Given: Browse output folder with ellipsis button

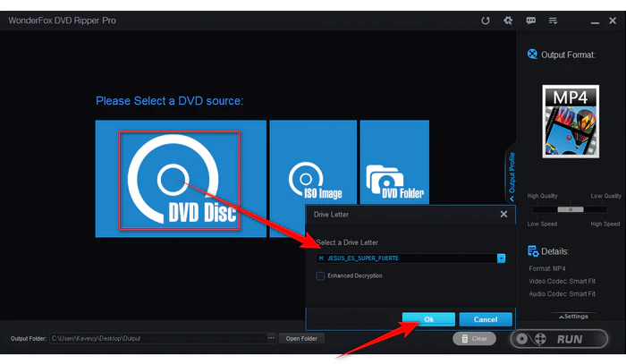Looking at the screenshot, I should click(x=271, y=338).
